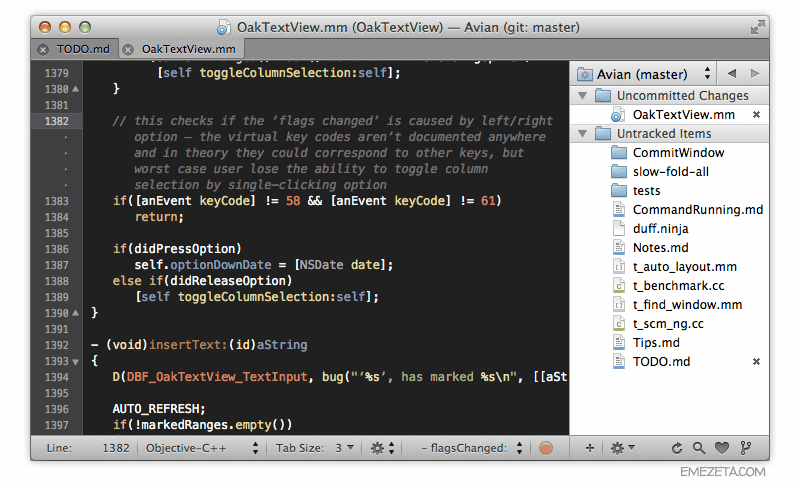Reload the file browser
800x487 pixels.
(677, 448)
